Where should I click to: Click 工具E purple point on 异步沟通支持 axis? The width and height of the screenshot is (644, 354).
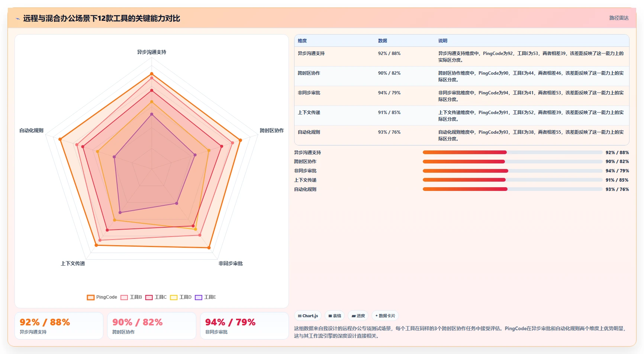point(152,114)
